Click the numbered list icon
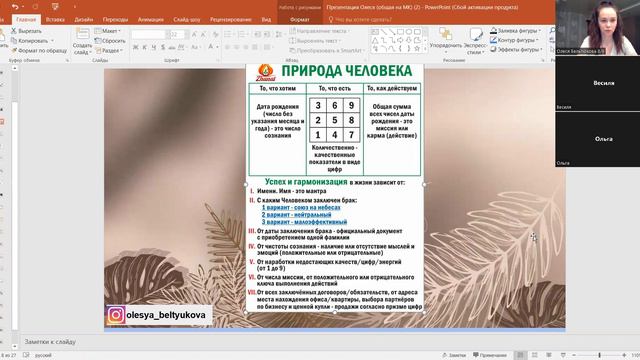 (242, 35)
